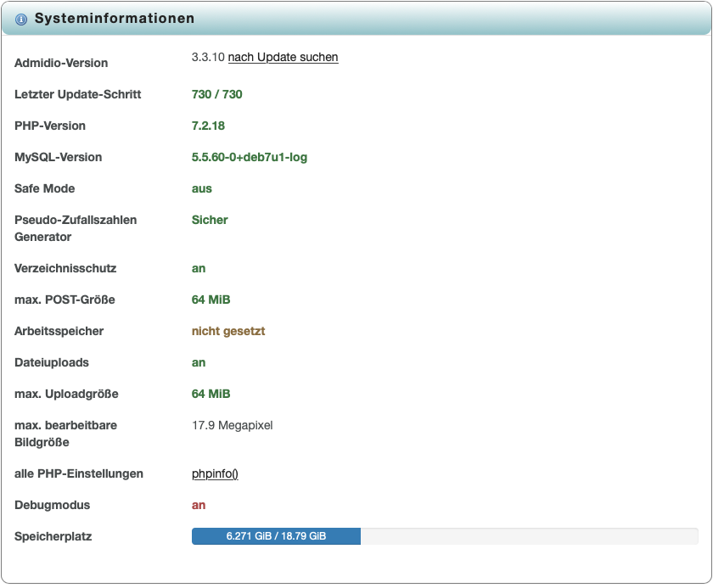
Task: Click the red Debugmodus 'an' status
Action: point(199,505)
